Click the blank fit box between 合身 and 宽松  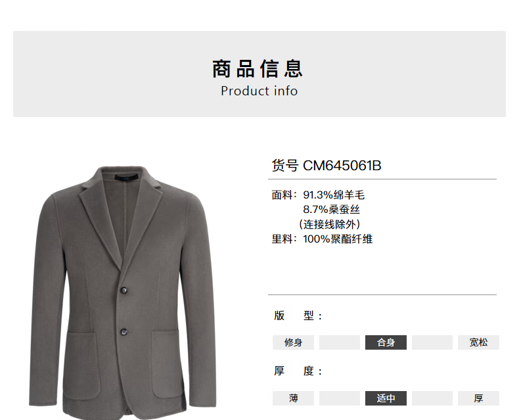[x=432, y=342]
